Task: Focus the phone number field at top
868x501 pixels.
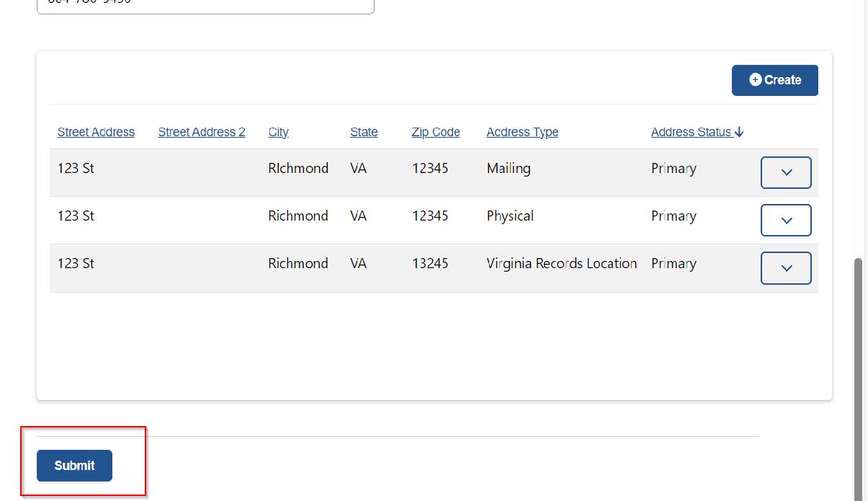Action: 205,4
